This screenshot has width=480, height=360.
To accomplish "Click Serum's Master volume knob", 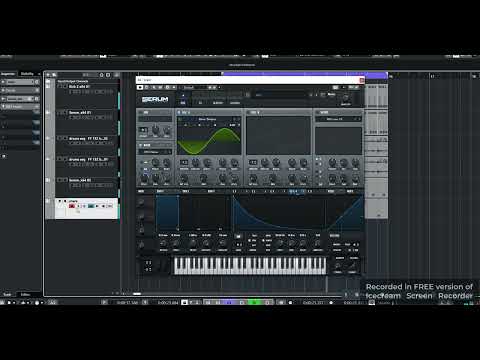I will (x=346, y=98).
